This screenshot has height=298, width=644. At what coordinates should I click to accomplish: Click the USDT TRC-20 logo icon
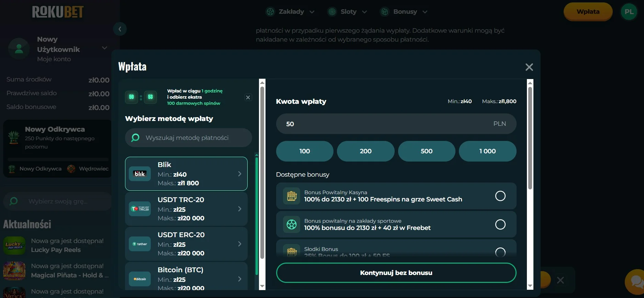pyautogui.click(x=139, y=209)
